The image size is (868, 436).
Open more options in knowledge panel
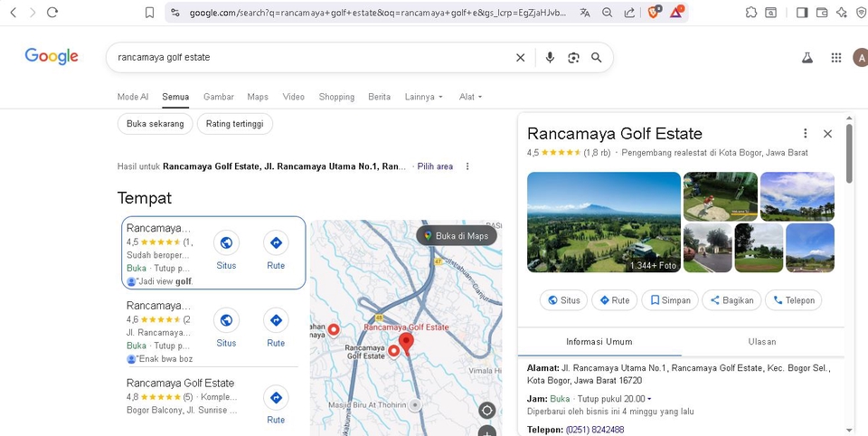pos(806,134)
